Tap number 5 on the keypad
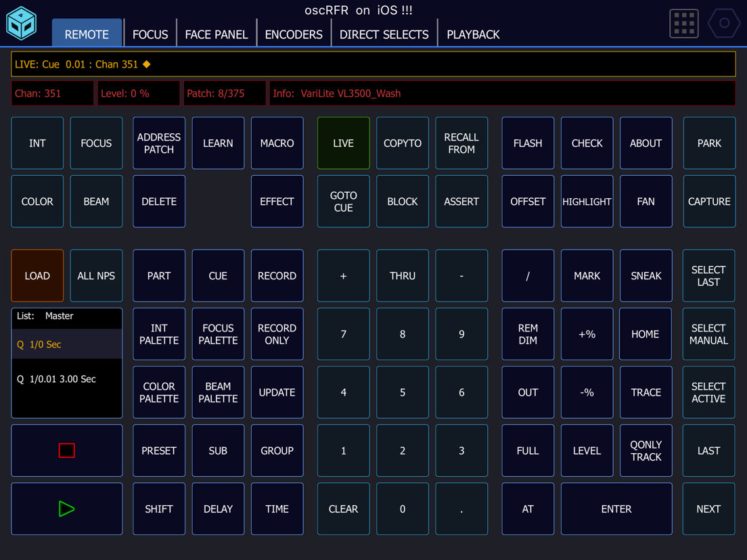This screenshot has height=560, width=747. pyautogui.click(x=403, y=392)
